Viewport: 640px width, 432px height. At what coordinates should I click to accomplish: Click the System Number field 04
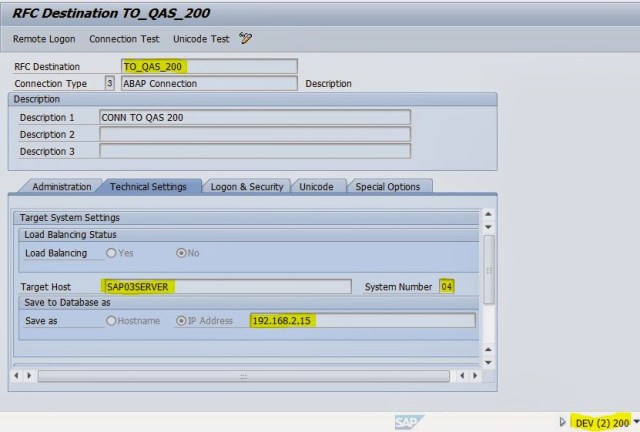[x=447, y=287]
